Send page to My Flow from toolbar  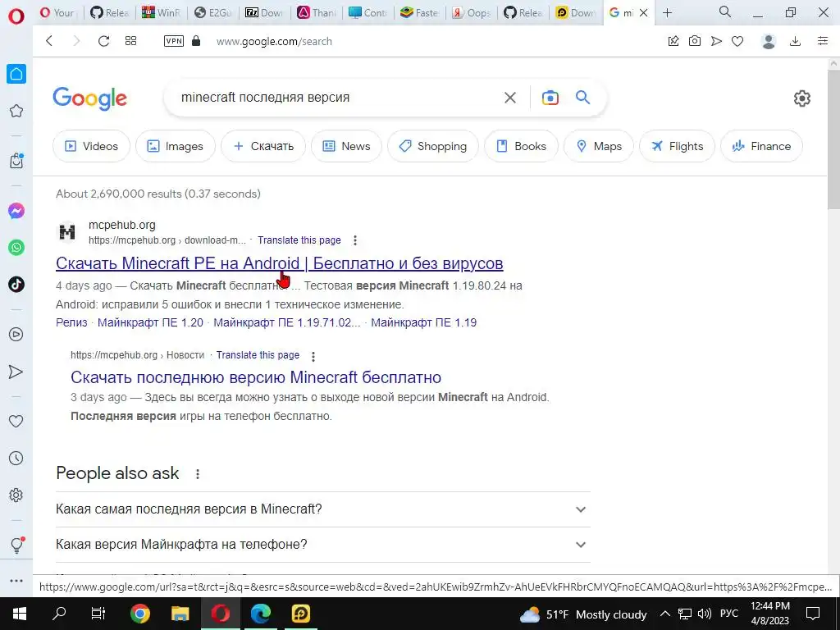tap(716, 41)
